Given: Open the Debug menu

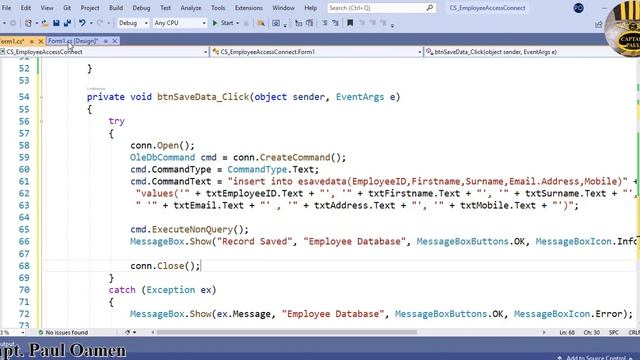Looking at the screenshot, I should pyautogui.click(x=141, y=8).
